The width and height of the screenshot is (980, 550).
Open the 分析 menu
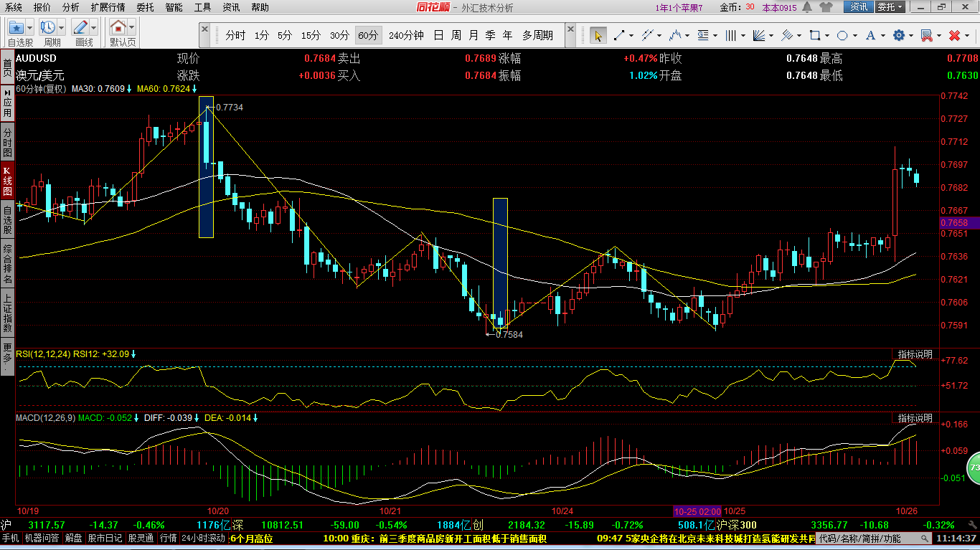pos(70,7)
